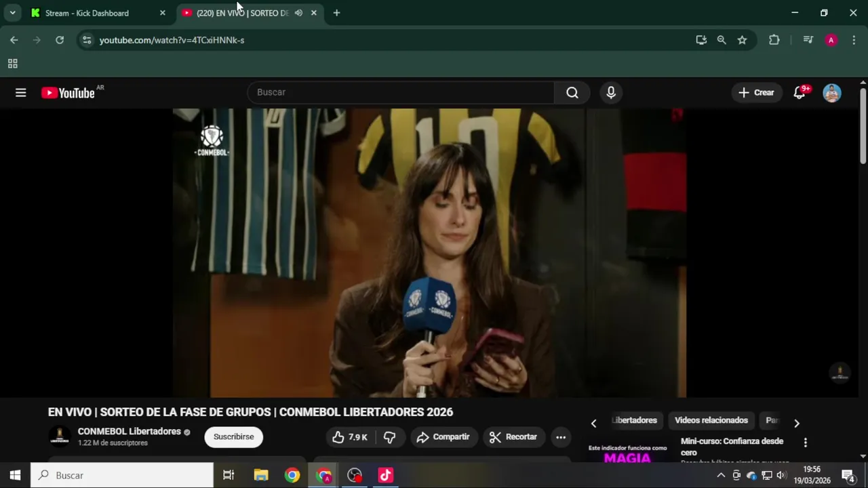Open the Chrome extensions puzzle icon

(x=774, y=40)
